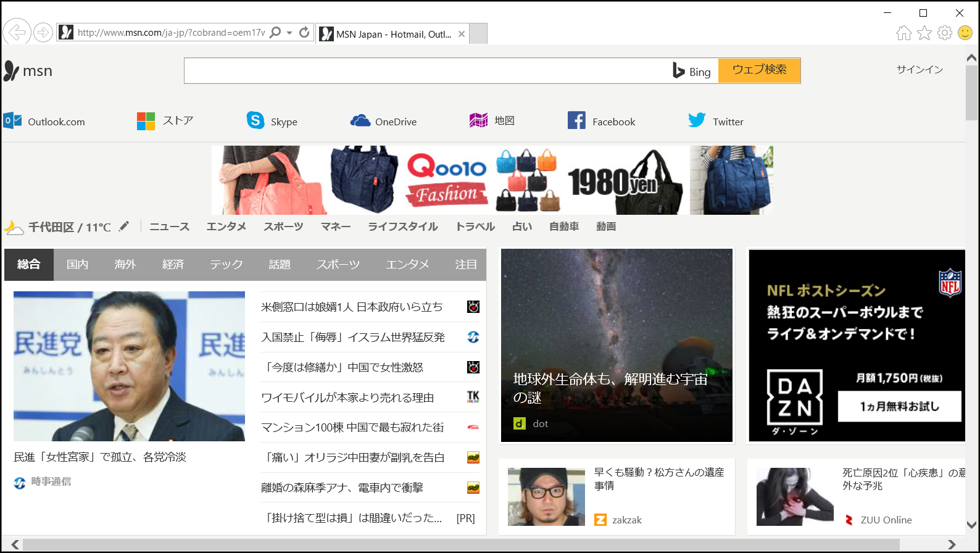Viewport: 980px width, 553px height.
Task: Click the Facebook logo icon
Action: pyautogui.click(x=576, y=120)
